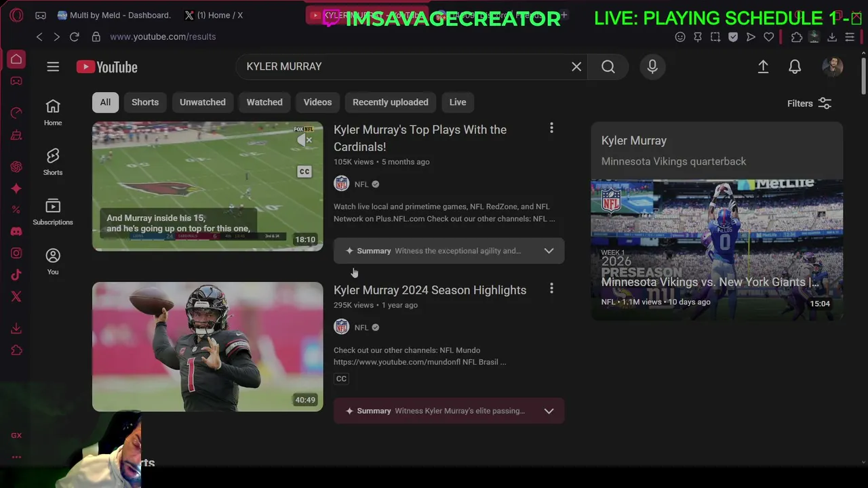Screen dimensions: 868x488
Task: Open YouTube notifications bell
Action: click(x=795, y=66)
